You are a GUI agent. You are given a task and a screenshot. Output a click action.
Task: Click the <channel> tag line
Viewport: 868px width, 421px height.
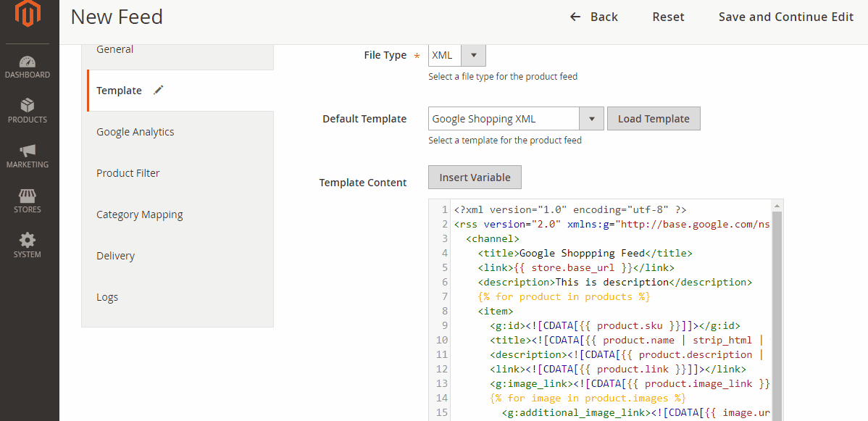point(493,238)
